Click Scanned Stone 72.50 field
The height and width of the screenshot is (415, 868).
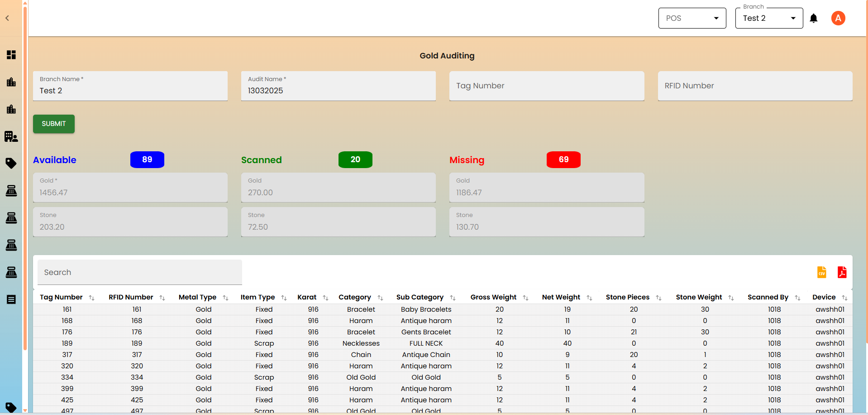pyautogui.click(x=339, y=222)
